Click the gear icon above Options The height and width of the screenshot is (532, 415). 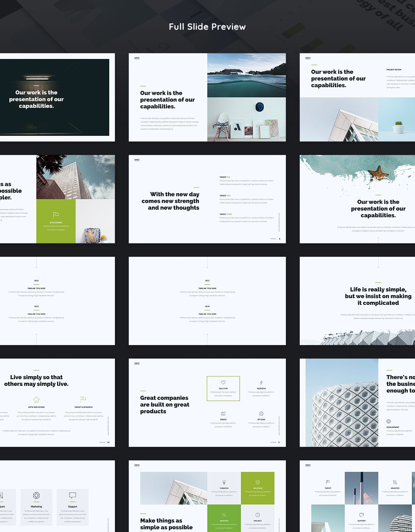pos(261,414)
